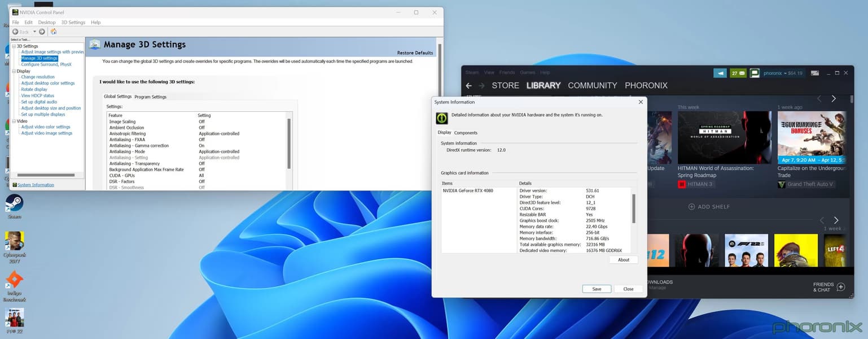Click the NVIDIA Control Panel title bar icon
This screenshot has height=339, width=868.
click(x=15, y=12)
